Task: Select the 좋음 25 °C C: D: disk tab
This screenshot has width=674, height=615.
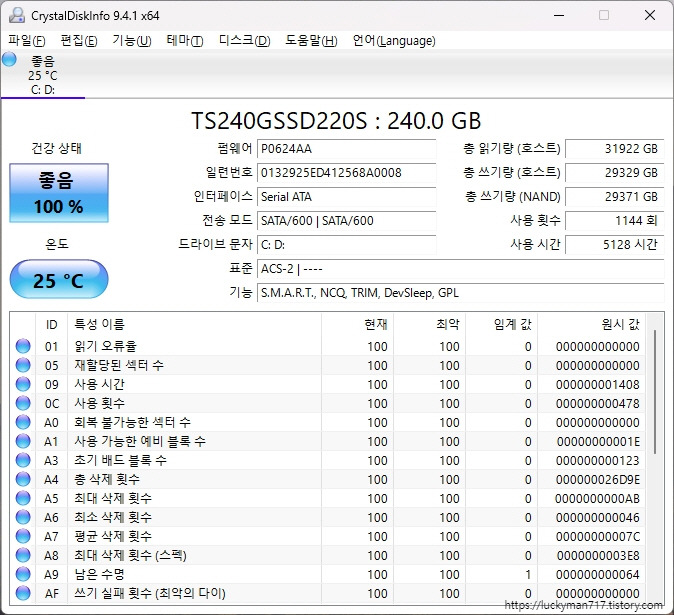Action: (x=43, y=75)
